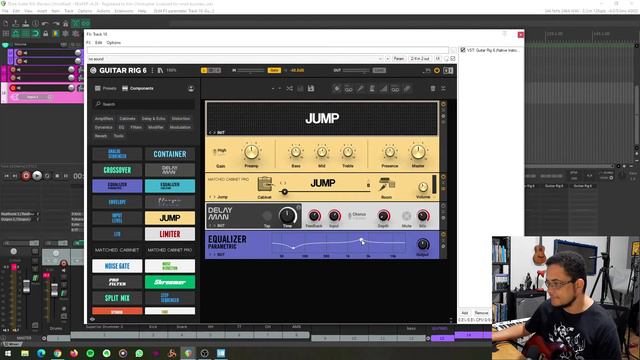The height and width of the screenshot is (360, 640).
Task: Open the Chrome icon in the taskbar
Action: pos(58,353)
